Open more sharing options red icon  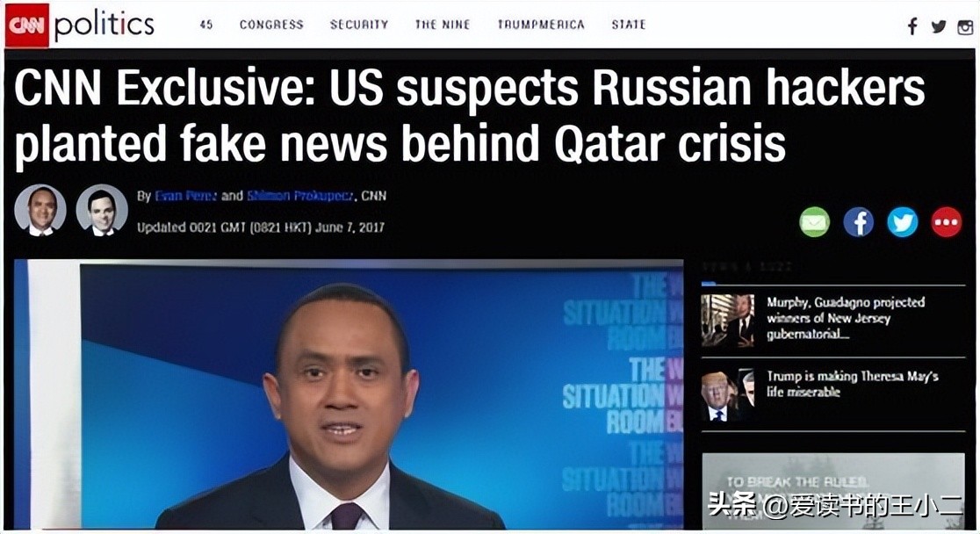tap(947, 222)
